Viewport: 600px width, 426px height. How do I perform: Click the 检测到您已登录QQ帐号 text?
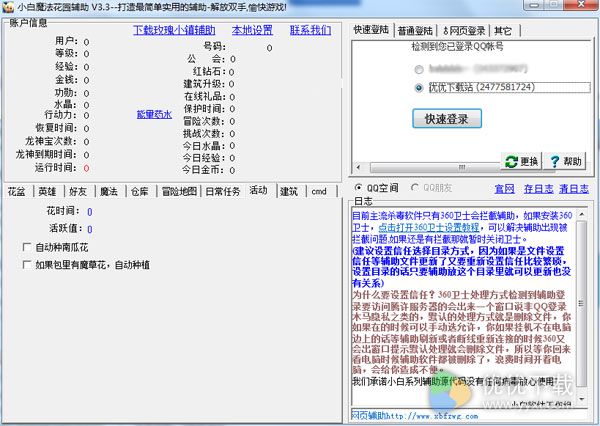tap(458, 47)
